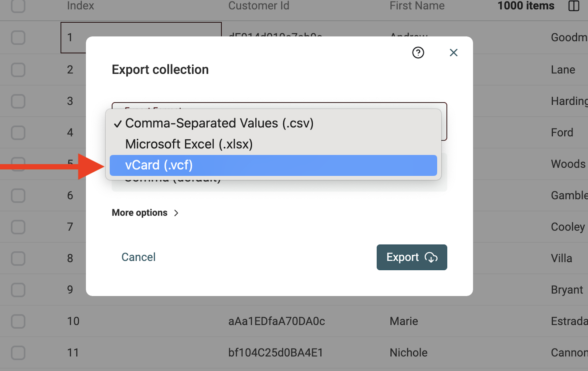
Task: Enable the checkbox next to row 11 Nichole
Action: point(18,353)
